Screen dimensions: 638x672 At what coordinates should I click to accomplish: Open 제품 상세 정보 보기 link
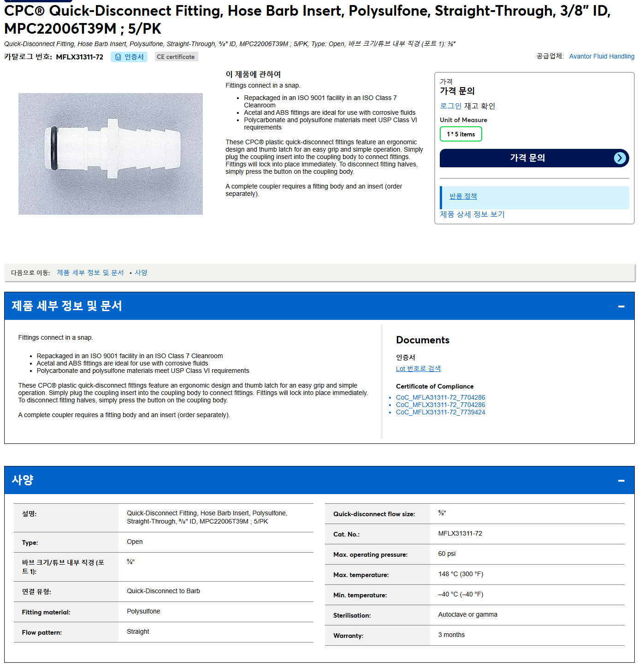click(472, 214)
